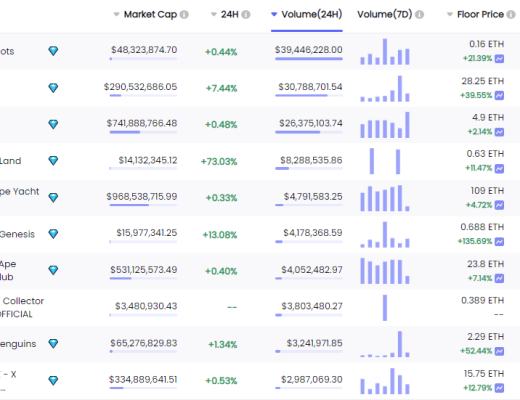This screenshot has width=520, height=400.
Task: Open floor price chart for 2.29 ETH
Action: pyautogui.click(x=499, y=351)
